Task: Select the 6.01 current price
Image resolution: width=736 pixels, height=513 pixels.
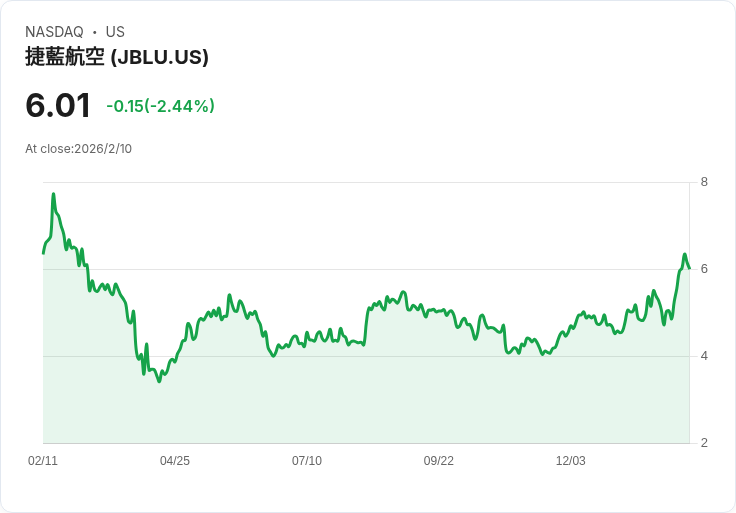Action: 58,106
